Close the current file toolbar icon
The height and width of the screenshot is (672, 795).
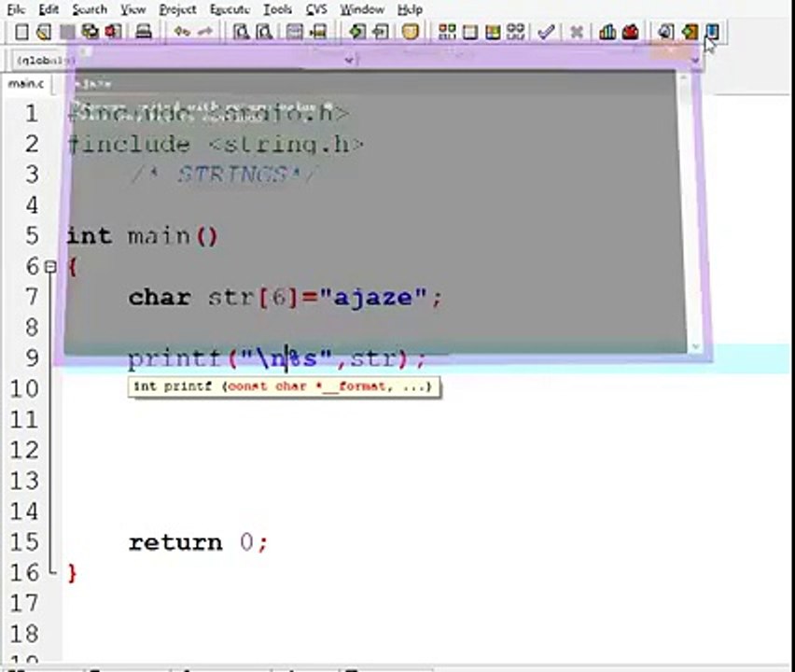(113, 32)
